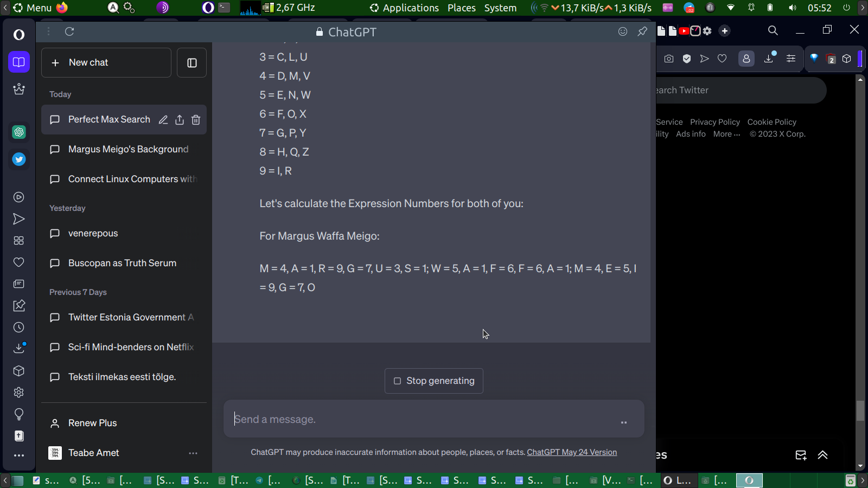
Task: Click the volume speaker icon in panel
Action: point(793,8)
